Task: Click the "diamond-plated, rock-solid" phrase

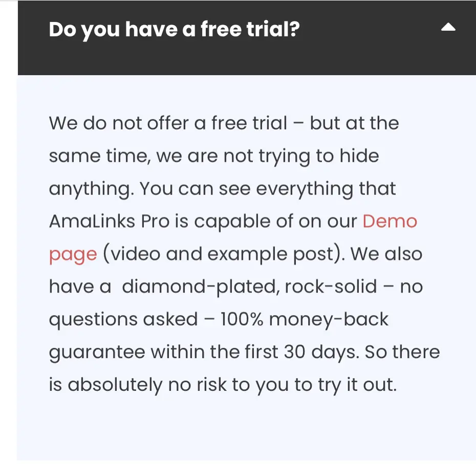Action: pyautogui.click(x=249, y=286)
